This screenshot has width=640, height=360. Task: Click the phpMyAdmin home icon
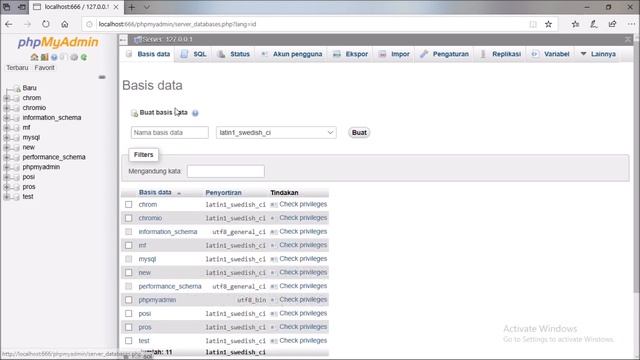coord(34,57)
